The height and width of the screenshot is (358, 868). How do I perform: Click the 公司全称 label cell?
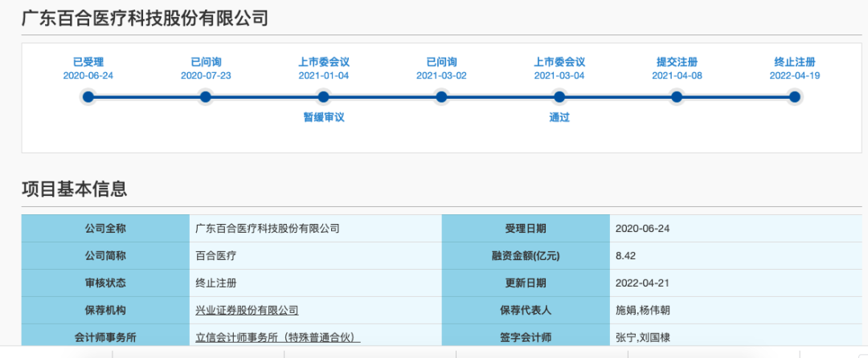click(105, 229)
